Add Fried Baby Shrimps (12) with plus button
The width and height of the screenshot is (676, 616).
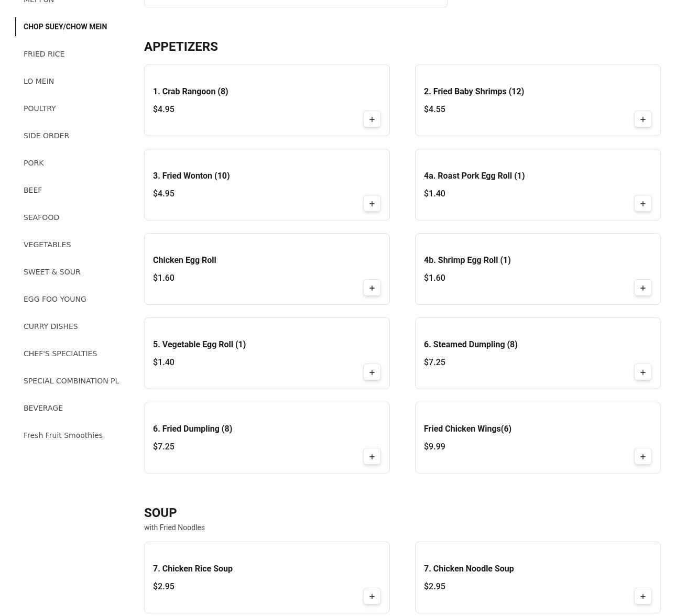(643, 119)
